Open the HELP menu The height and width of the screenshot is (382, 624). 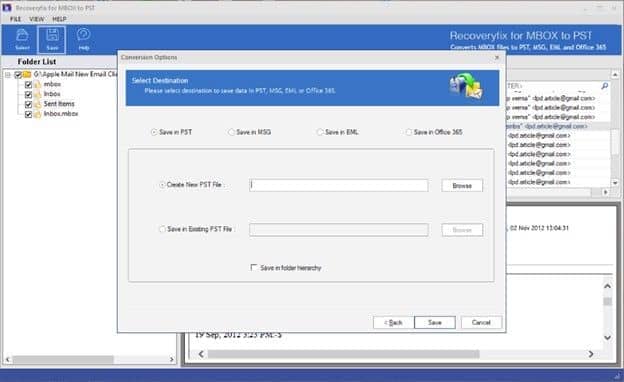[59, 19]
